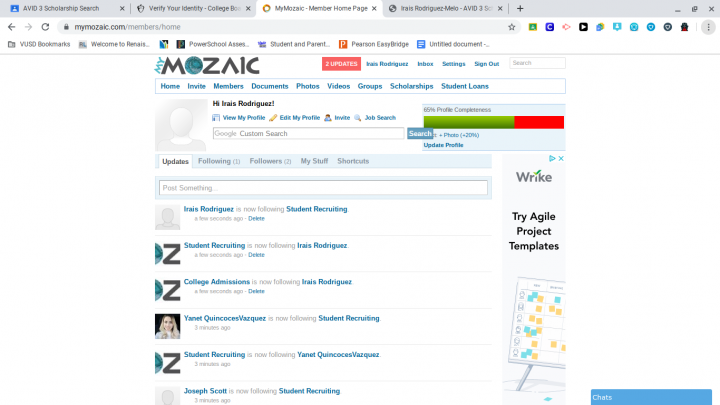Open the Student and Parent... bookmark
This screenshot has width=720, height=405.
294,44
